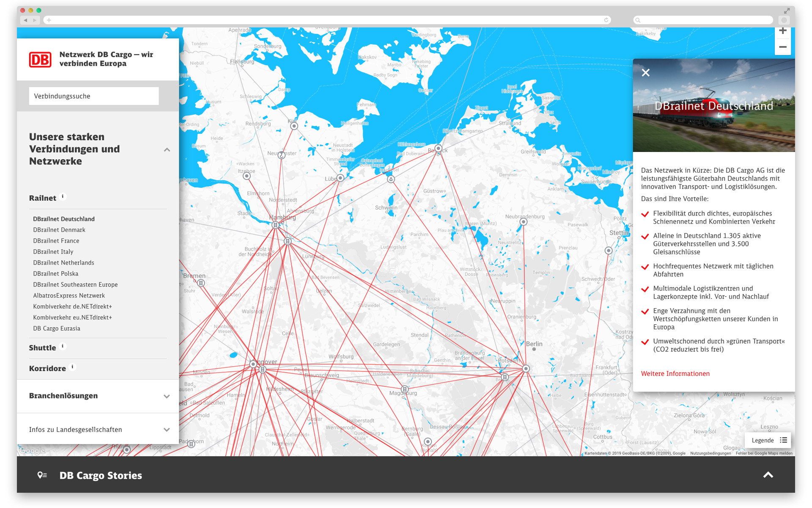
Task: Expand the Branchenlösungen section
Action: (x=167, y=396)
